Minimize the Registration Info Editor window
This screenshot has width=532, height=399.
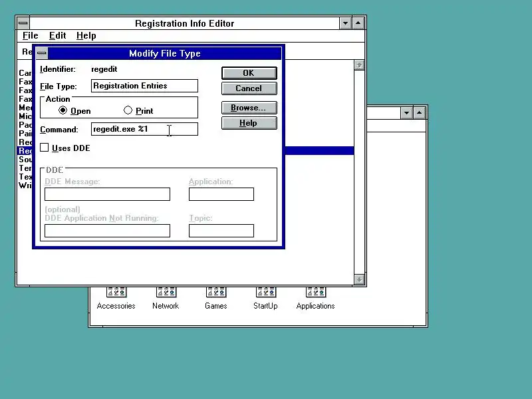(x=345, y=23)
